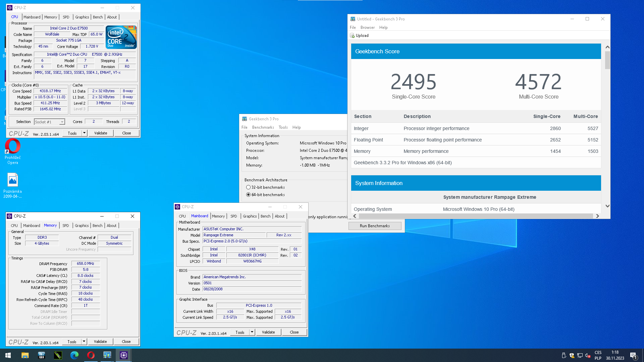644x362 pixels.
Task: Switch to Geekbench taskbar icon
Action: (x=107, y=355)
